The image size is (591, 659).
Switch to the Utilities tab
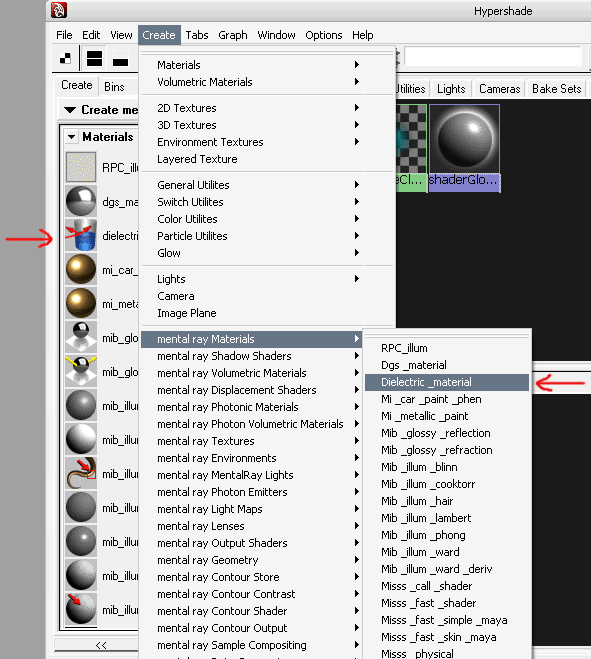click(411, 89)
